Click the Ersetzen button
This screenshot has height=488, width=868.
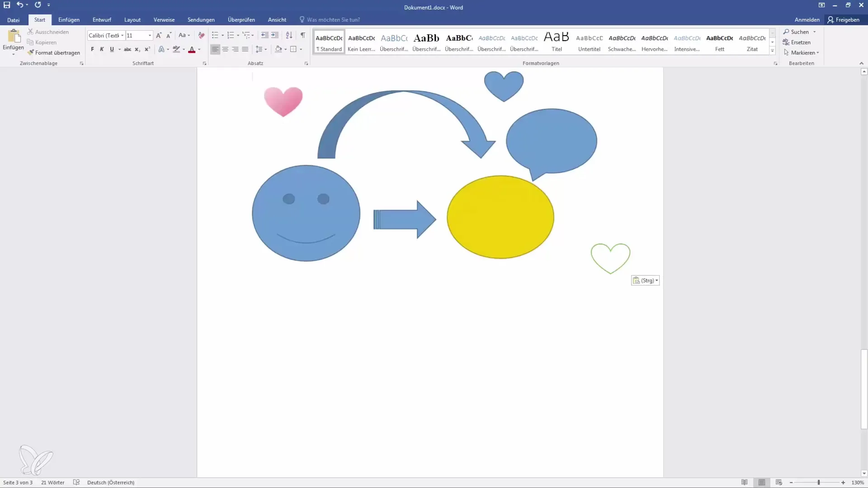point(798,42)
